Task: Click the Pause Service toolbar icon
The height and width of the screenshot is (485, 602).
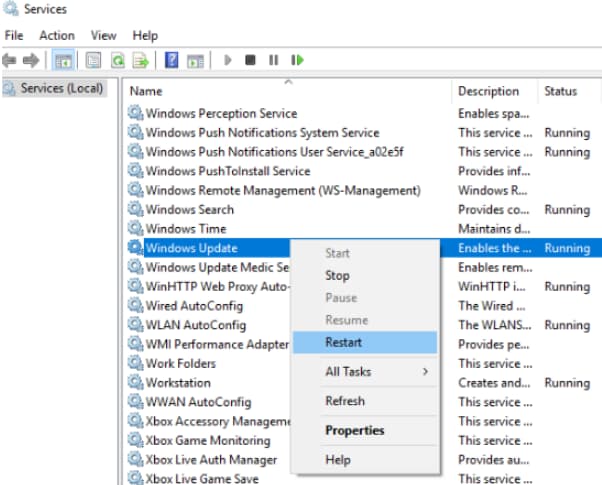Action: pos(273,60)
